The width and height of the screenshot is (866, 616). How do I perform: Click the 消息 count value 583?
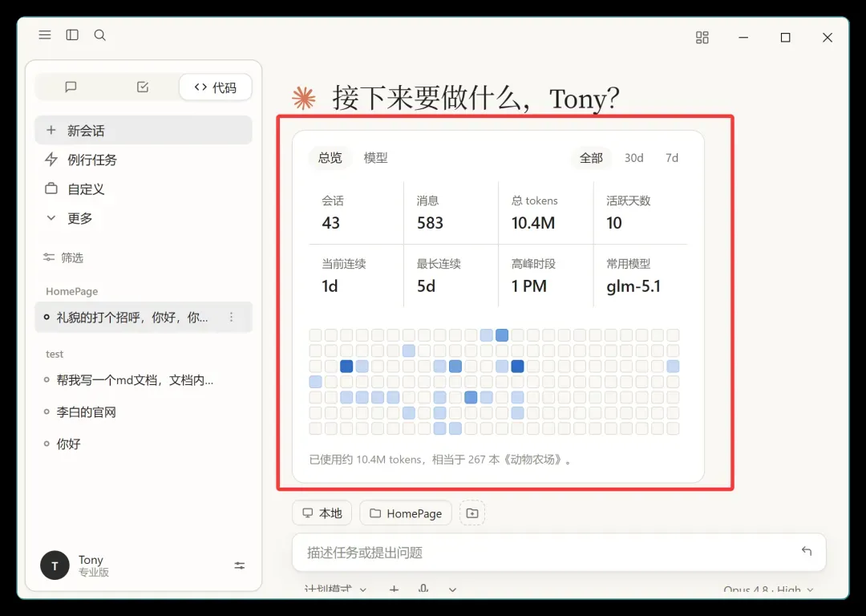tap(430, 223)
